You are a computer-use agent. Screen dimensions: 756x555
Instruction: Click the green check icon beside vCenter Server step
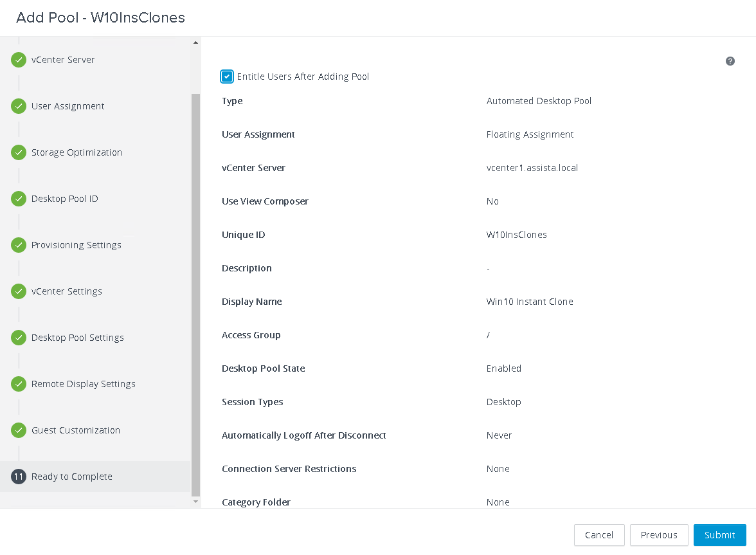[x=18, y=60]
